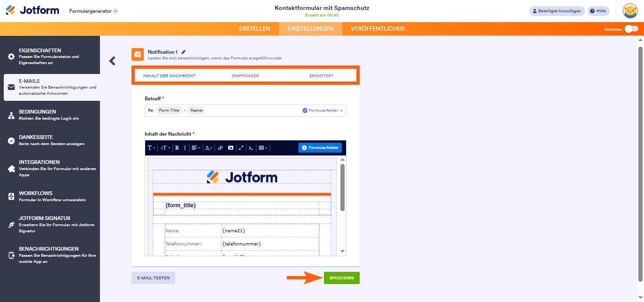The image size is (644, 302).
Task: Select the INHALT DER NACHRICHT tab
Action: (x=169, y=76)
